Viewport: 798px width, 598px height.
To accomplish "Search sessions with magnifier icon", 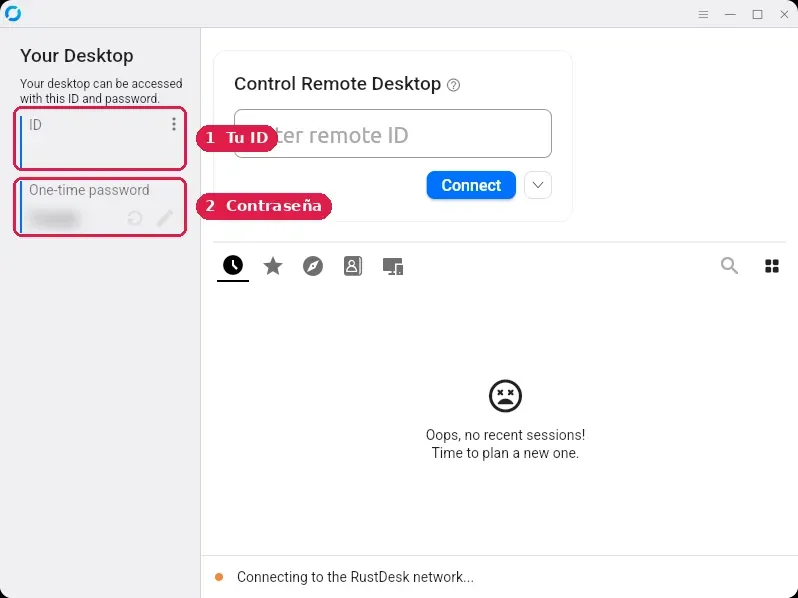I will tap(729, 265).
